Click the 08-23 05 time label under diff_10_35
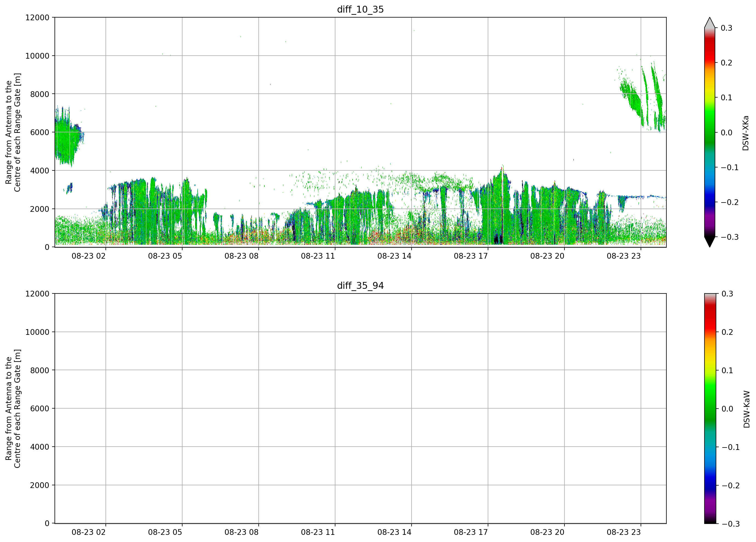The height and width of the screenshot is (542, 756). pyautogui.click(x=165, y=256)
